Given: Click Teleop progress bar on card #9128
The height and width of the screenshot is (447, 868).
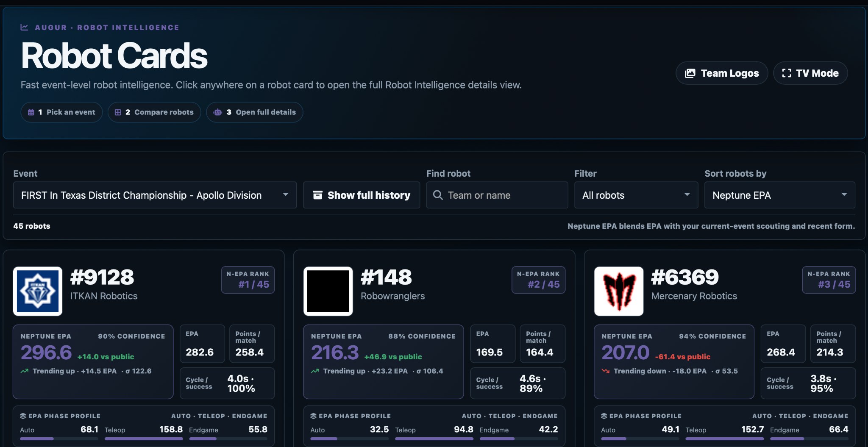Looking at the screenshot, I should click(x=144, y=439).
